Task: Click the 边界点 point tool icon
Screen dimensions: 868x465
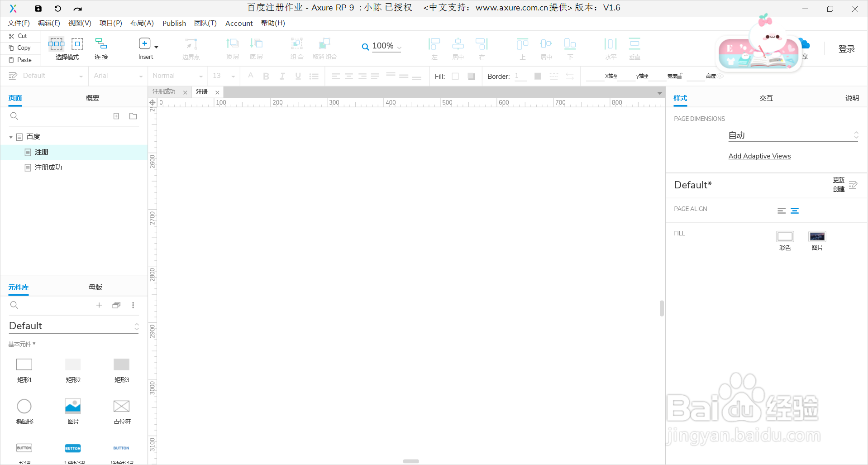Action: pos(191,44)
